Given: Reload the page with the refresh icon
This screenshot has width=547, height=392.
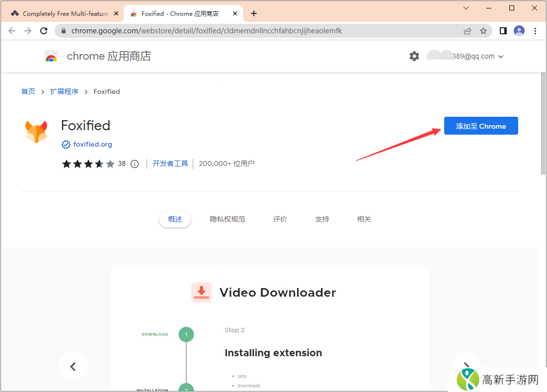Looking at the screenshot, I should pyautogui.click(x=44, y=30).
